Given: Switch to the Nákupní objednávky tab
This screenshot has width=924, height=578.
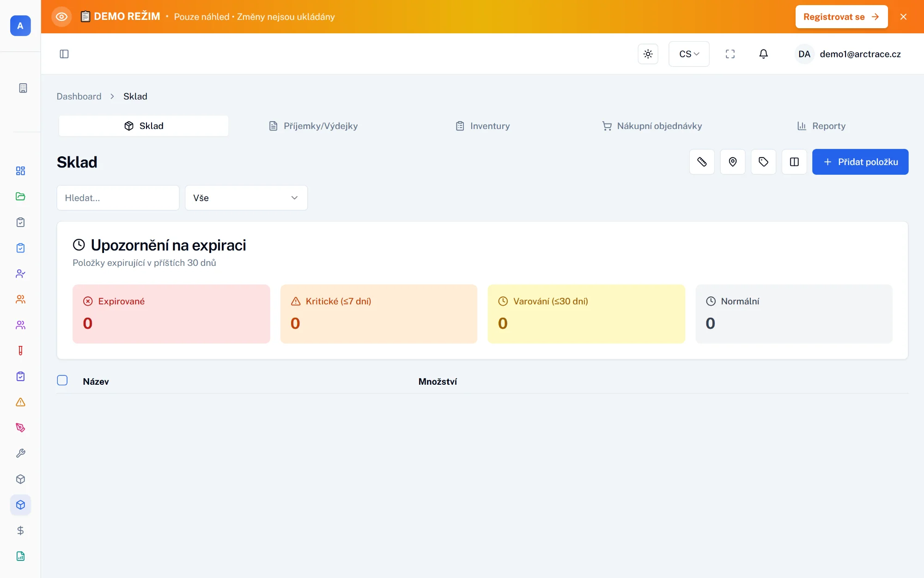Looking at the screenshot, I should tap(652, 126).
